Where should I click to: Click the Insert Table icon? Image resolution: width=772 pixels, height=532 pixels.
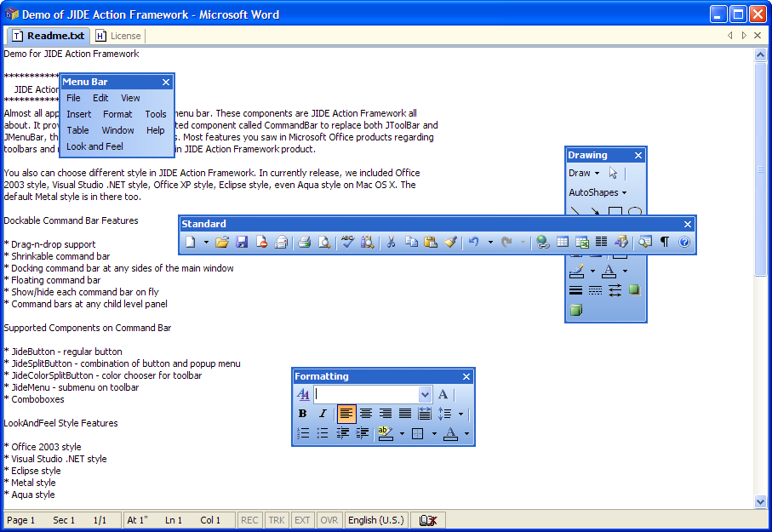563,242
